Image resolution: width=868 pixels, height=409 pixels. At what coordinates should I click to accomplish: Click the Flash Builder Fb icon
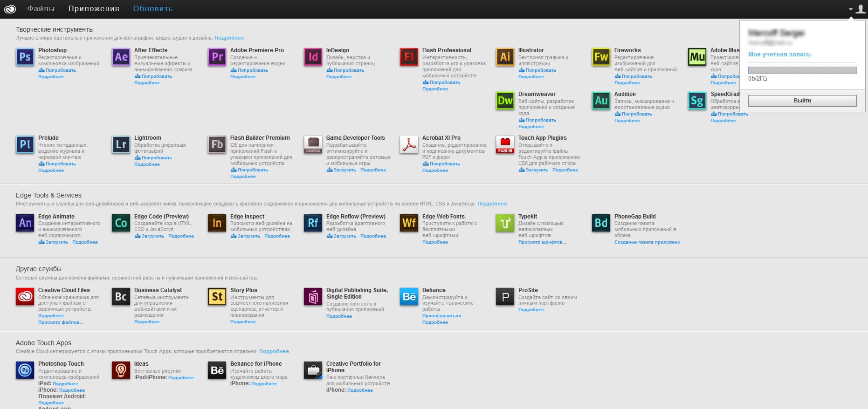tap(217, 144)
